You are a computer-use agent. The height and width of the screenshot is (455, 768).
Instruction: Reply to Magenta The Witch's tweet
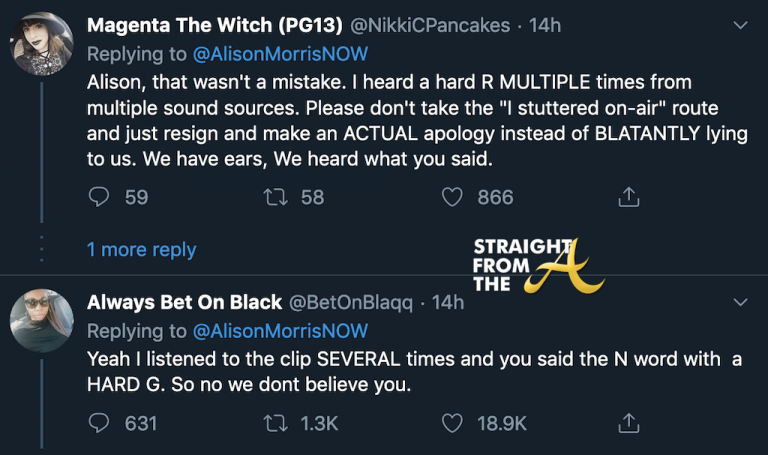(x=99, y=197)
